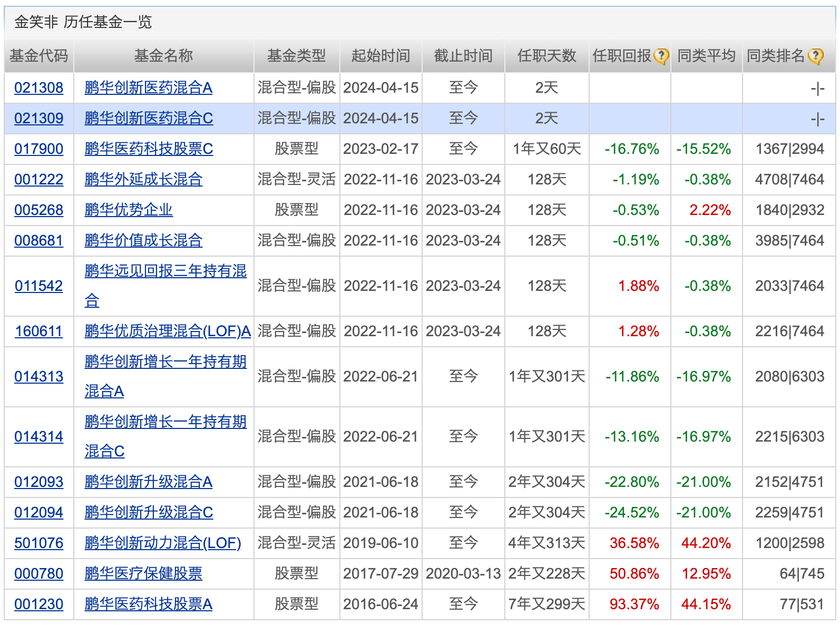Click the 基金类型 column header

297,56
